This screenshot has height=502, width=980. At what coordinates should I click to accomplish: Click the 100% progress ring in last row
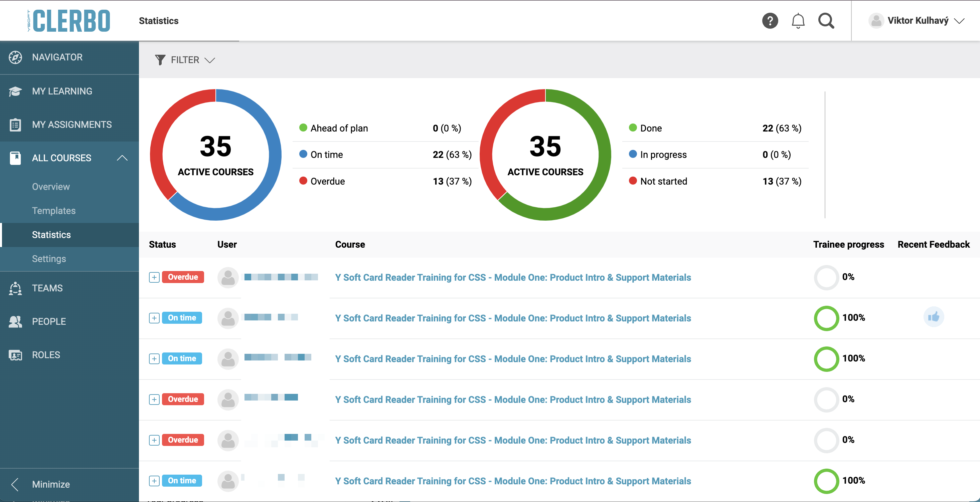pyautogui.click(x=826, y=481)
